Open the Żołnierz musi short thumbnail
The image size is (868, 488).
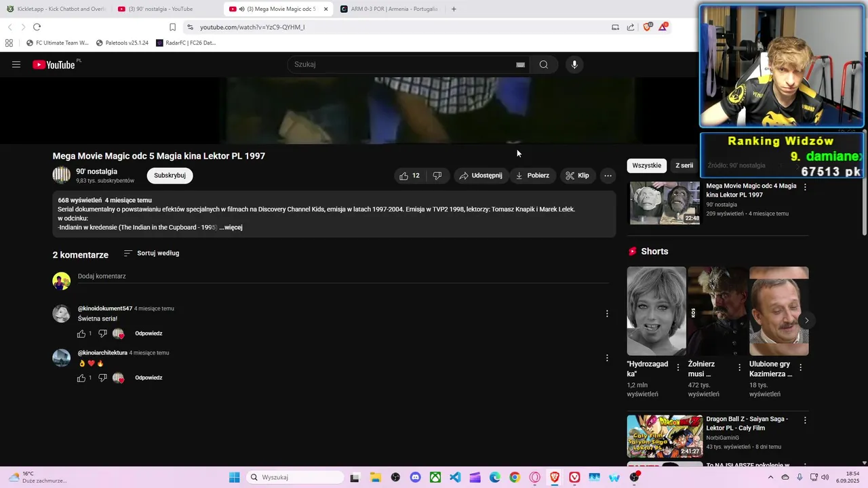click(717, 311)
